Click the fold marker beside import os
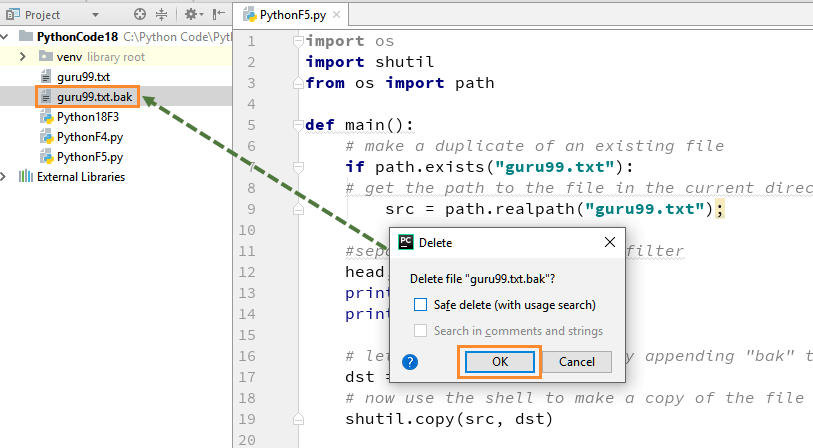This screenshot has height=448, width=813. [298, 41]
